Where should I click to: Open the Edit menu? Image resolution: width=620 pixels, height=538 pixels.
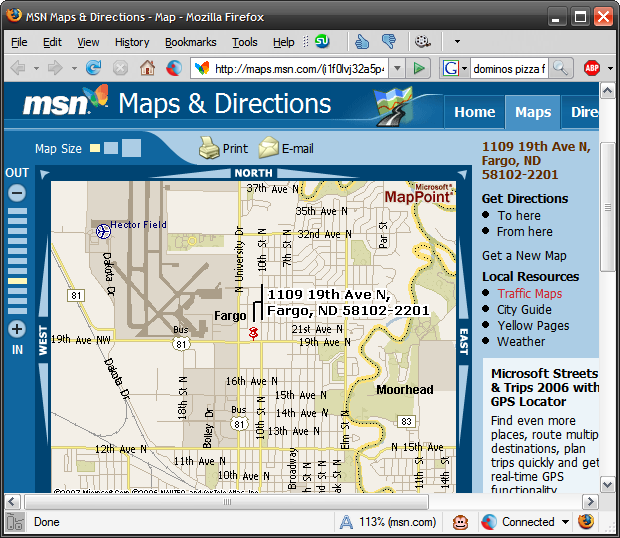pyautogui.click(x=52, y=42)
